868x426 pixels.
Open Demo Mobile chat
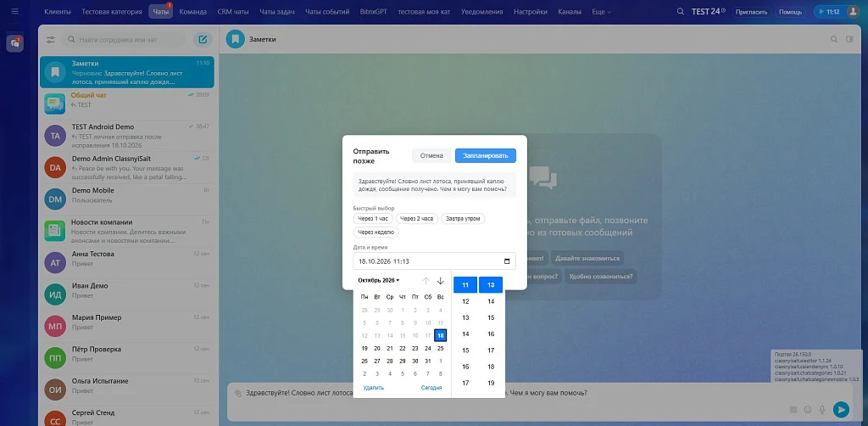tap(127, 199)
